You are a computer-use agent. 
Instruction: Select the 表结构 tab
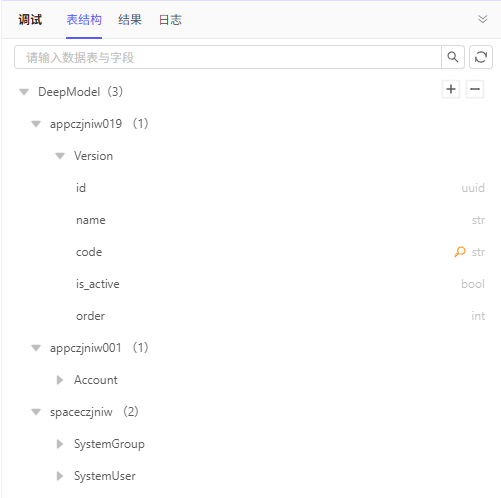84,20
